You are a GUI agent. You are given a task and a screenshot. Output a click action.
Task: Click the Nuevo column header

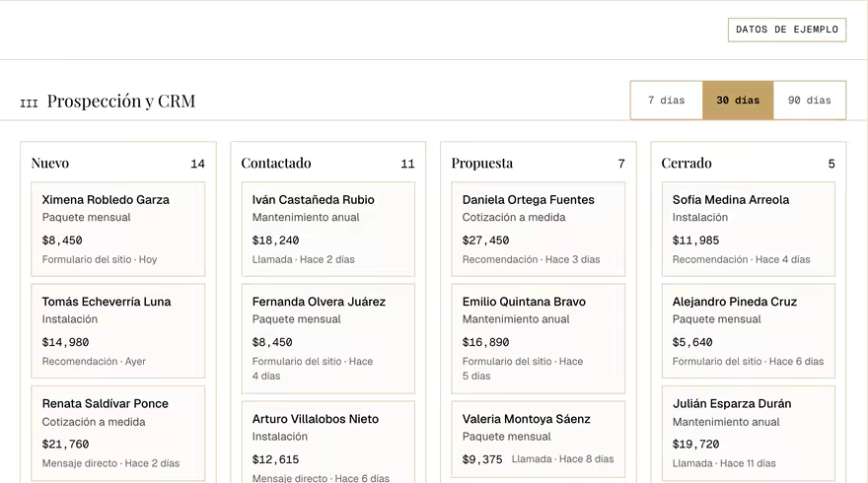(50, 164)
